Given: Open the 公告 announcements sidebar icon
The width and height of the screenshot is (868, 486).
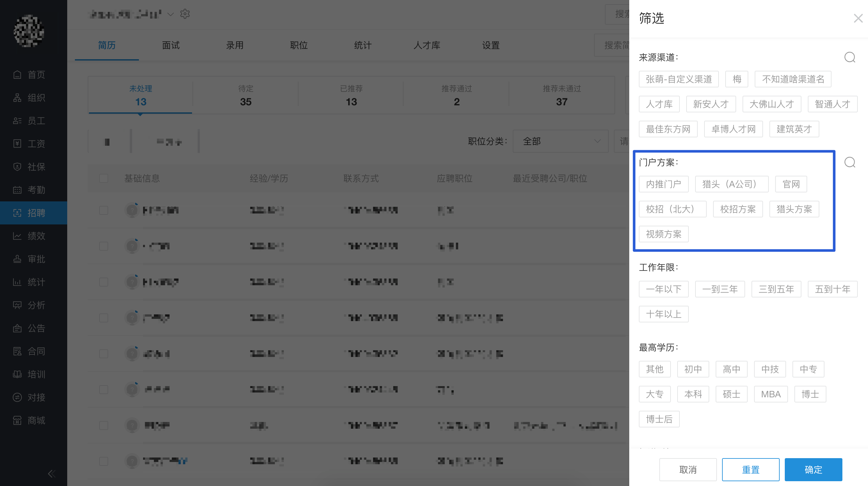Looking at the screenshot, I should 17,328.
